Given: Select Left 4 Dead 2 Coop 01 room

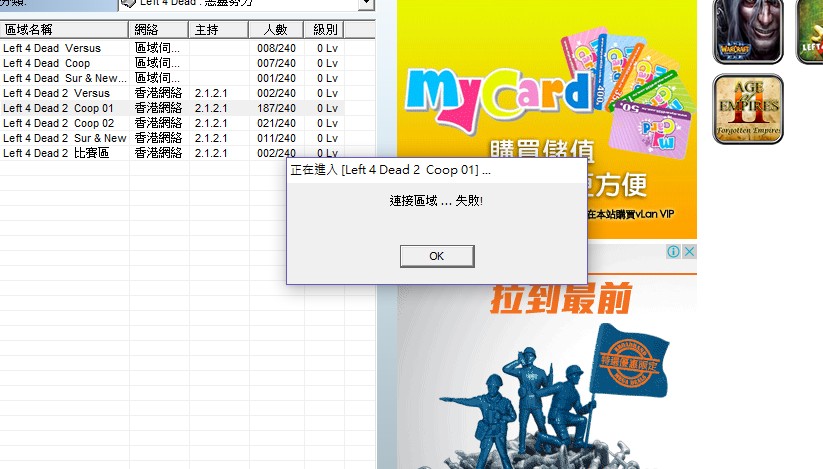Looking at the screenshot, I should [x=172, y=109].
